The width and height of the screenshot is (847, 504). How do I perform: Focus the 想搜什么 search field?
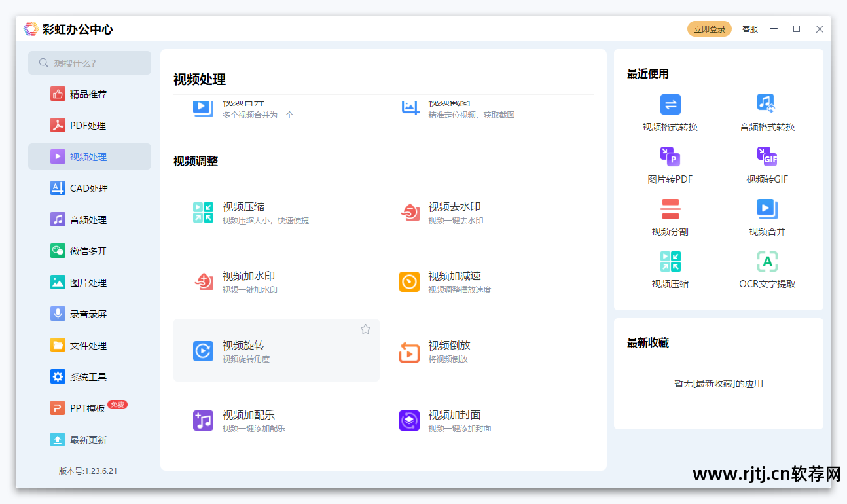coord(90,63)
